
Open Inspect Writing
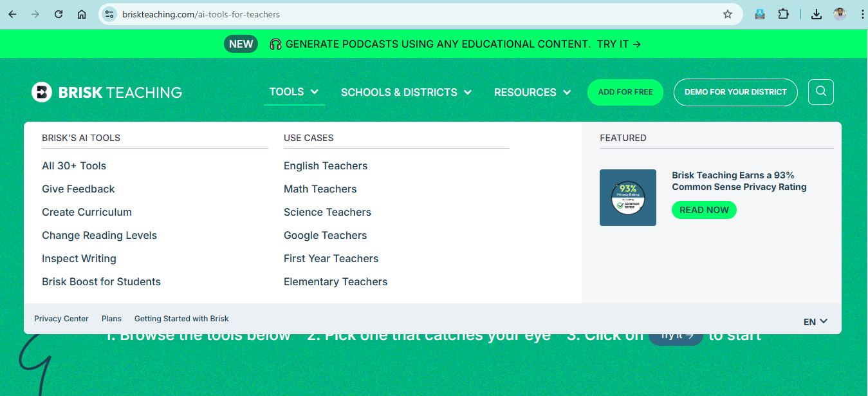79,258
